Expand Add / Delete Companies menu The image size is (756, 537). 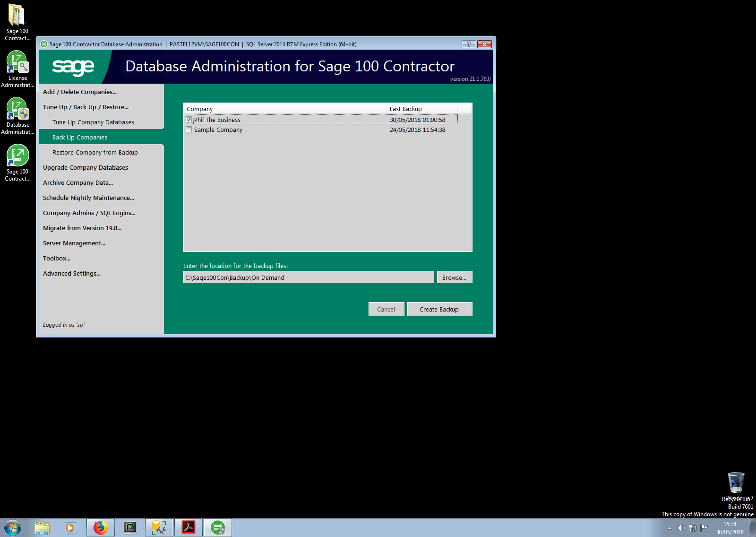pos(80,92)
